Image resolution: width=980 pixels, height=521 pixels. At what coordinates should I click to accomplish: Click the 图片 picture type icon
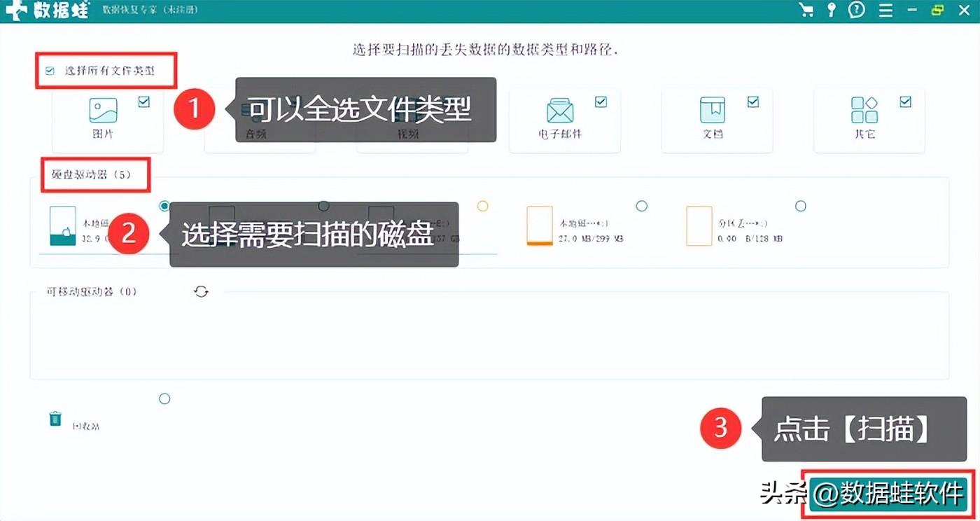pyautogui.click(x=103, y=111)
